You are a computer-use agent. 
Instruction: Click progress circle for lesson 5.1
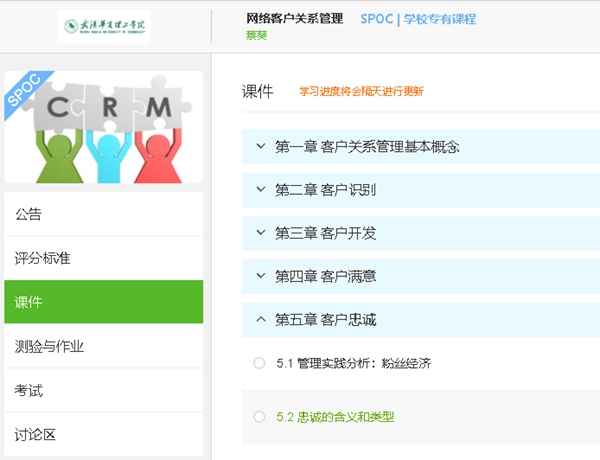[x=259, y=363]
